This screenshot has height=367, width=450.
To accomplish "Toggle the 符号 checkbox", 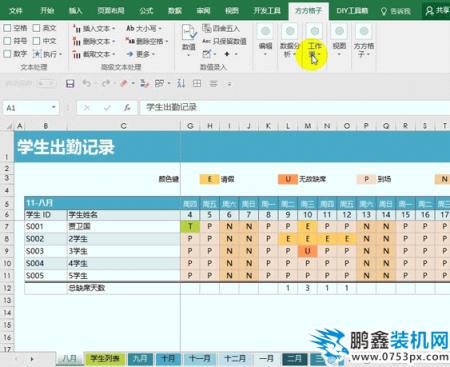I will pos(7,41).
